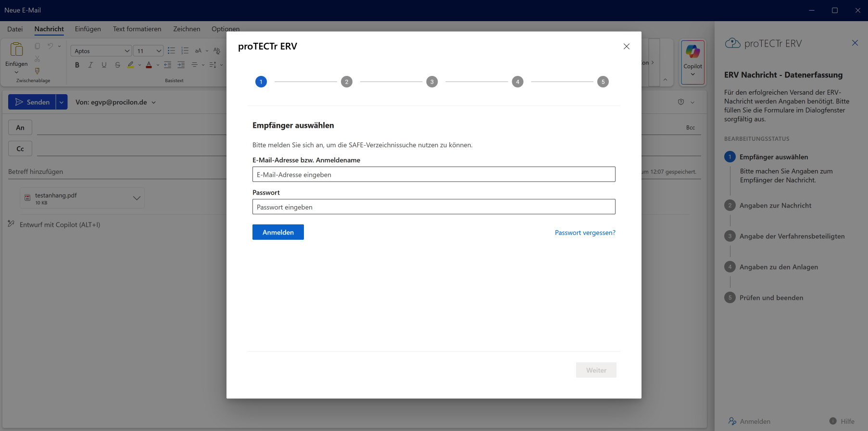Image resolution: width=868 pixels, height=431 pixels.
Task: Click the line spacing icon
Action: pos(213,65)
